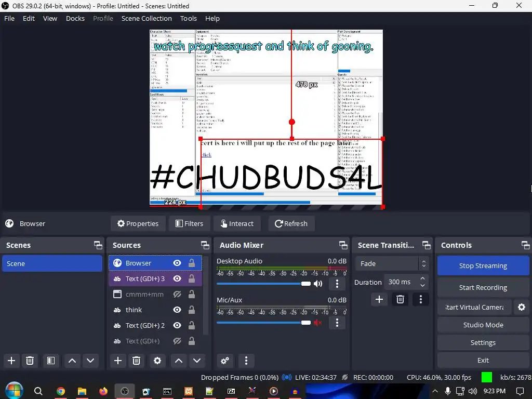The width and height of the screenshot is (532, 399).
Task: Unmute Mic/Aux red speaker icon
Action: pos(318,323)
